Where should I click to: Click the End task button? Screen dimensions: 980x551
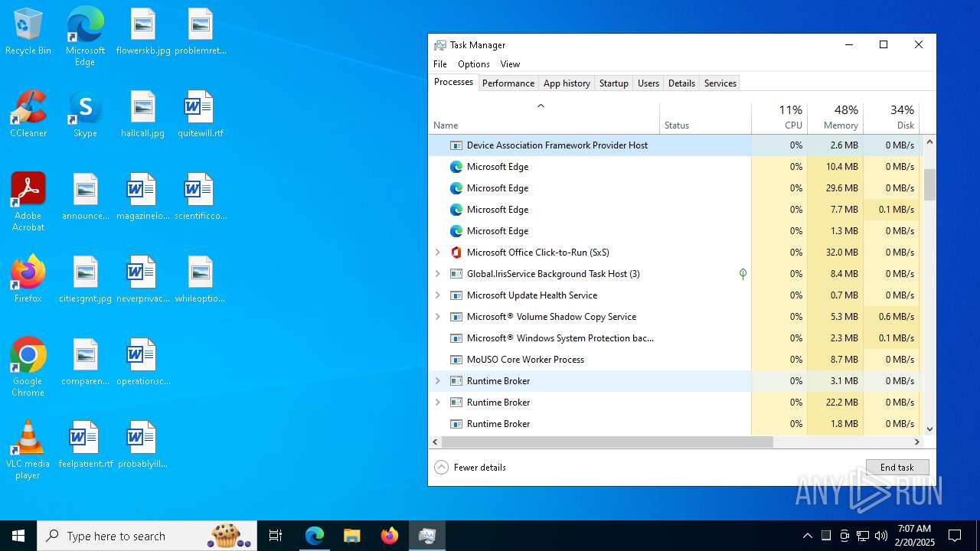(897, 468)
